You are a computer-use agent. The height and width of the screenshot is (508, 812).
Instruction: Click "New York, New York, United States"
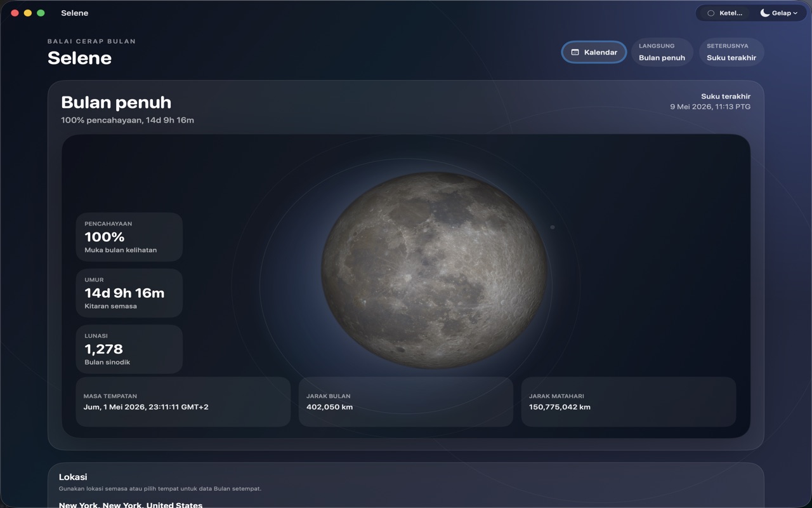pos(131,505)
